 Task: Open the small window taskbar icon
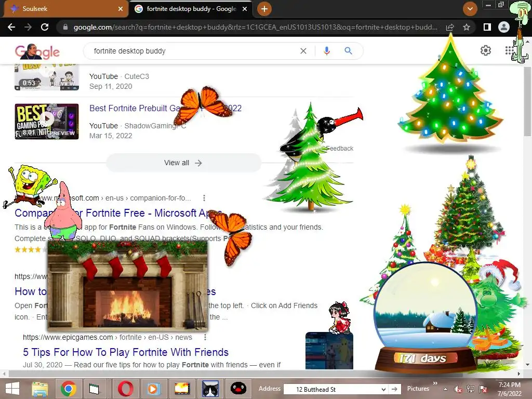[x=94, y=389]
